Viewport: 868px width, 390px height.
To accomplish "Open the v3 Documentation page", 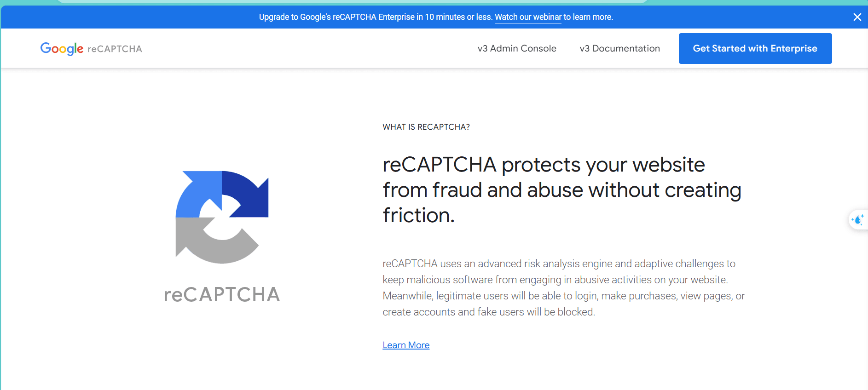I will click(619, 48).
